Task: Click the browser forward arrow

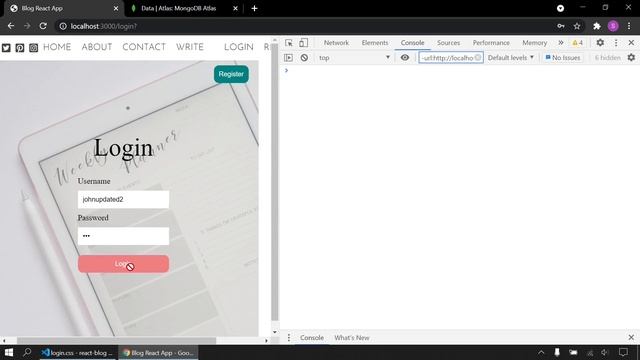Action: pyautogui.click(x=27, y=26)
